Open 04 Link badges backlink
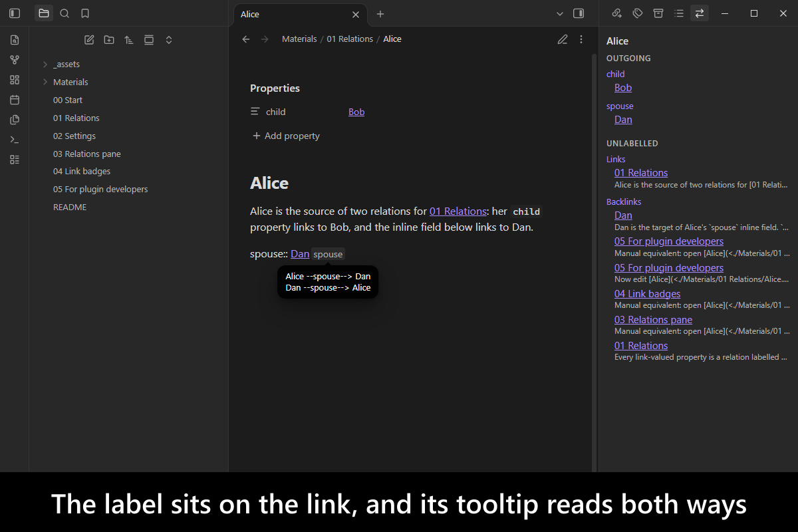798x532 pixels. (x=647, y=294)
